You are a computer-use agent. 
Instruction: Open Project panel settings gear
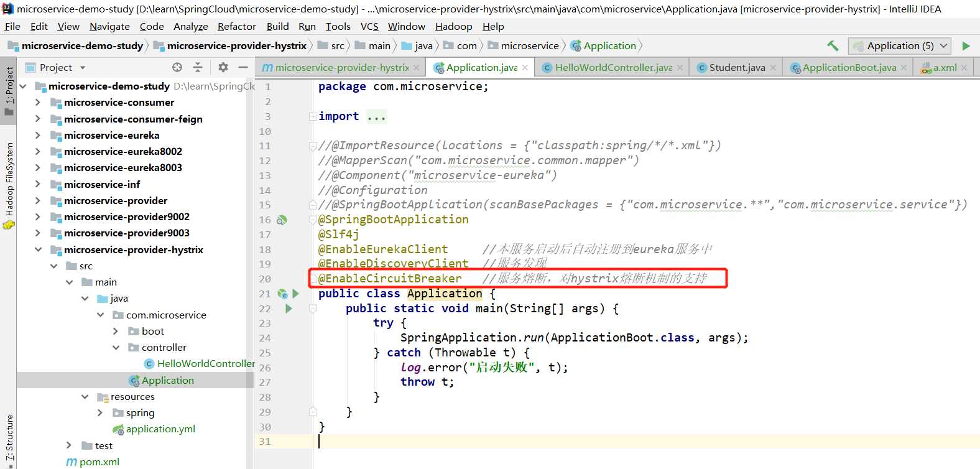point(223,67)
